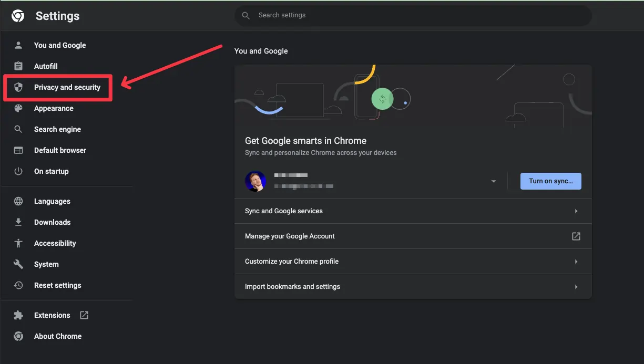Click the browser window icon for Default browser

click(18, 150)
